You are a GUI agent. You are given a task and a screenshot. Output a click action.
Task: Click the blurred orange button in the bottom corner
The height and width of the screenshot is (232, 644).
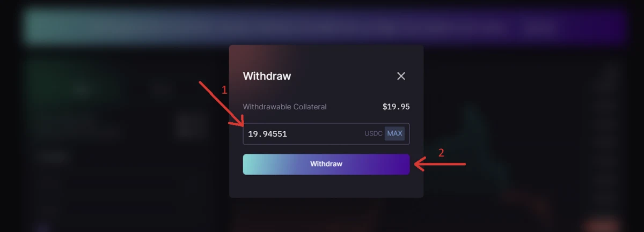tap(602, 225)
